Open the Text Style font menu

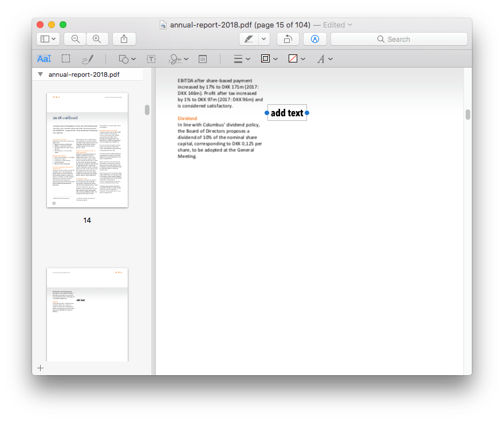[325, 59]
